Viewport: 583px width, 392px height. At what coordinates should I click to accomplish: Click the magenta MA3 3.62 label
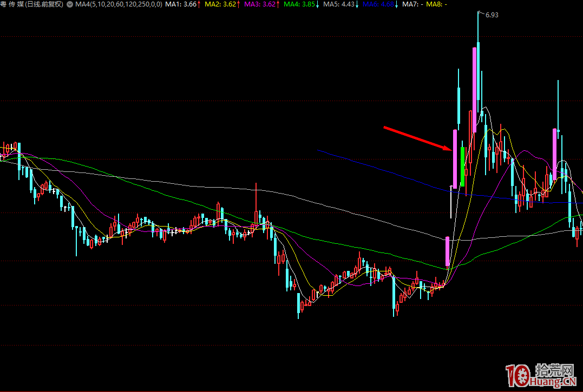pyautogui.click(x=263, y=4)
